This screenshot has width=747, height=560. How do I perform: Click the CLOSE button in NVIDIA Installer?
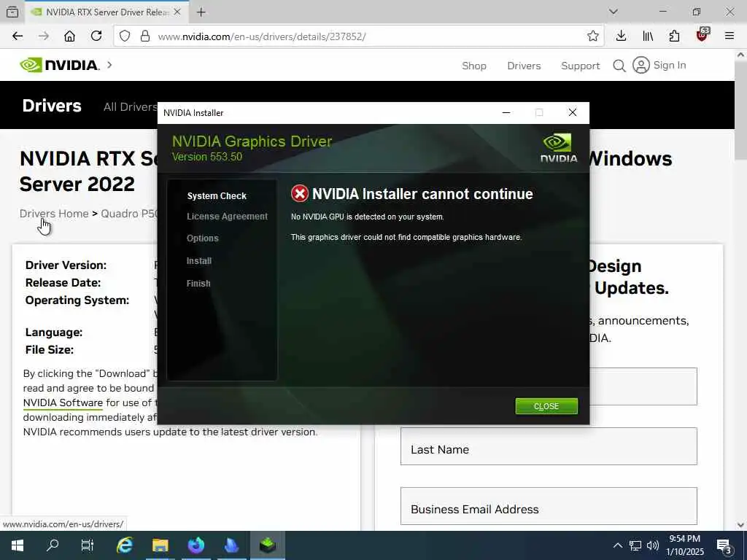[546, 406]
